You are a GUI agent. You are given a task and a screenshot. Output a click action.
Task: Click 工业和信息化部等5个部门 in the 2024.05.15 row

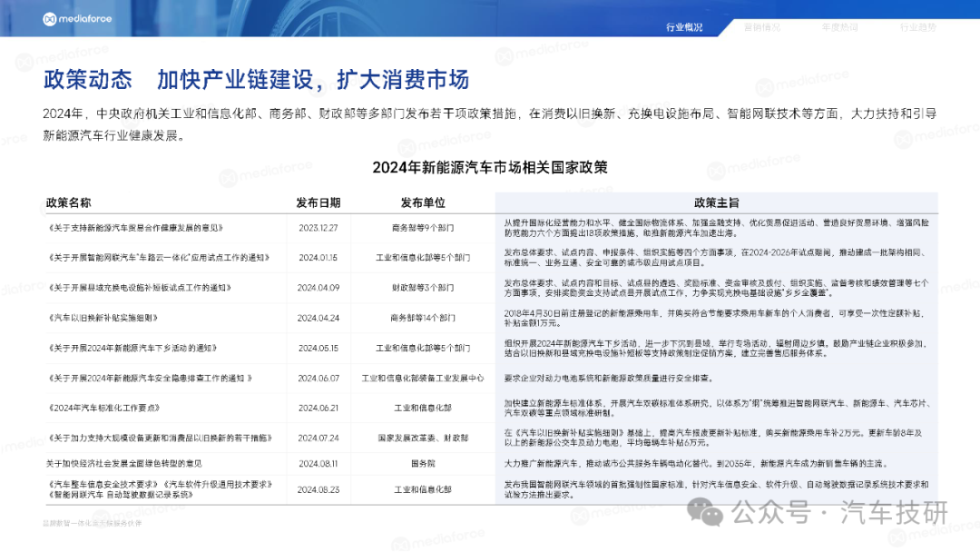[x=423, y=348]
